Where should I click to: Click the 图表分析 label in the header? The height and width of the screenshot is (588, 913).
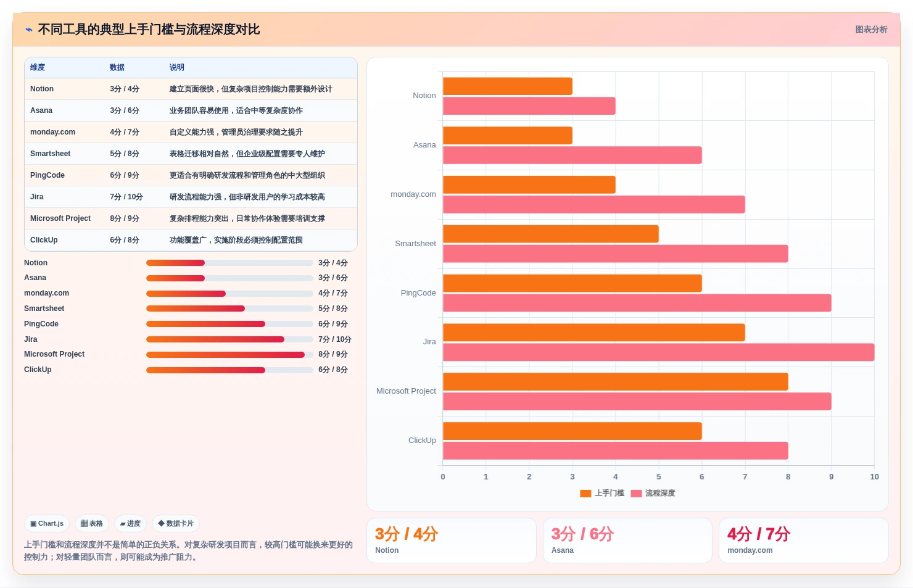pyautogui.click(x=871, y=30)
